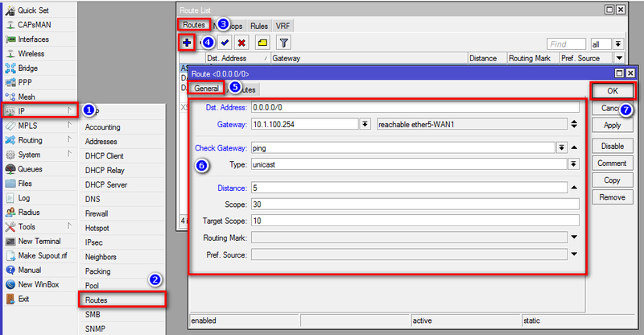Click the funnel filter icon
This screenshot has height=335, width=644.
tap(283, 43)
